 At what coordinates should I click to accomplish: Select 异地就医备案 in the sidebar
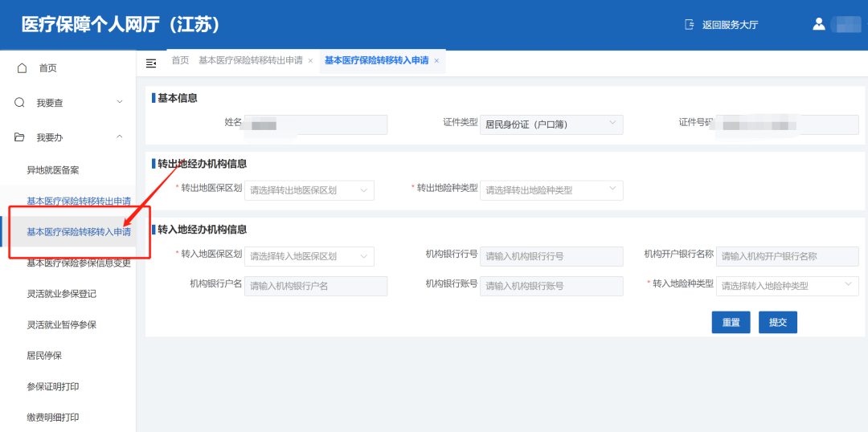[x=53, y=170]
